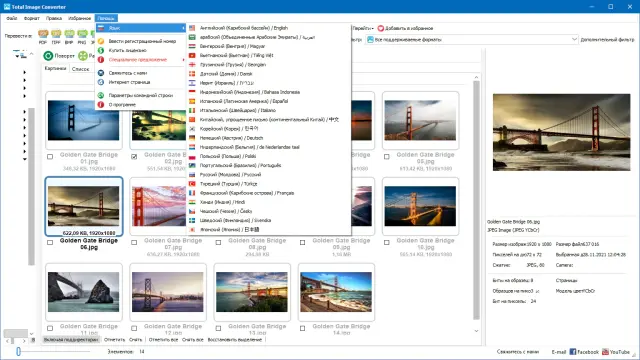Select TIFF as the target format icon
Viewport: 640px width, 360px height.
click(56, 34)
